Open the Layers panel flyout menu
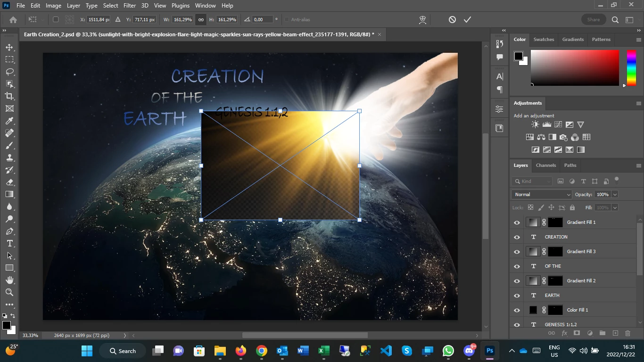This screenshot has width=644, height=362. click(x=638, y=165)
